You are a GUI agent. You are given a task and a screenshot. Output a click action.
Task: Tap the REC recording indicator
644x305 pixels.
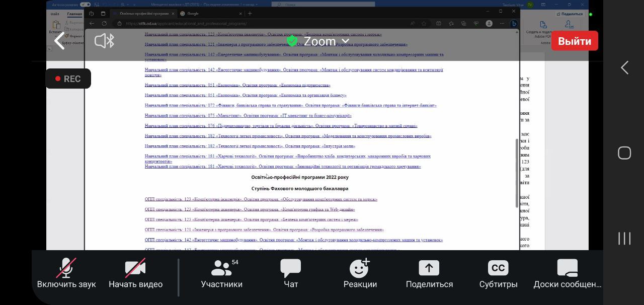click(x=68, y=79)
